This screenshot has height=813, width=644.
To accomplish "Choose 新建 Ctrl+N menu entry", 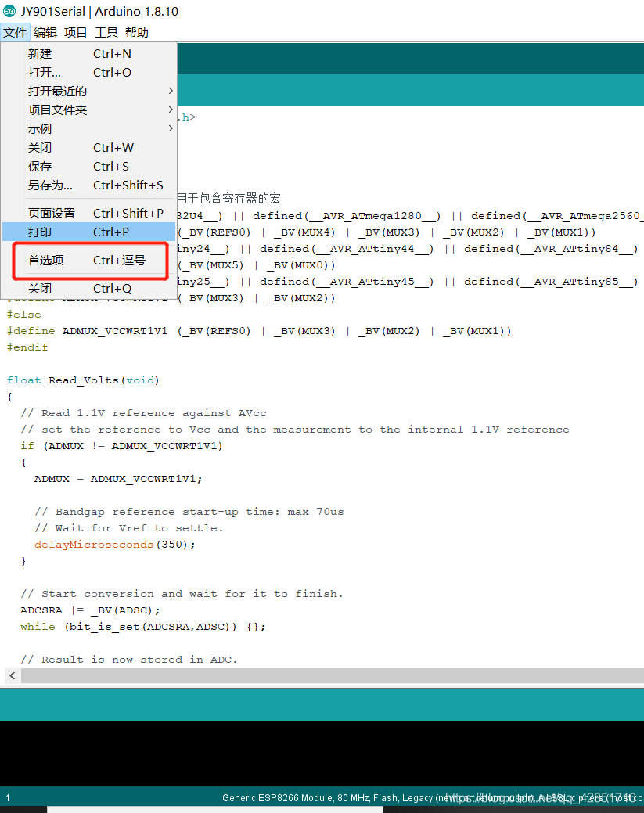I will [88, 54].
